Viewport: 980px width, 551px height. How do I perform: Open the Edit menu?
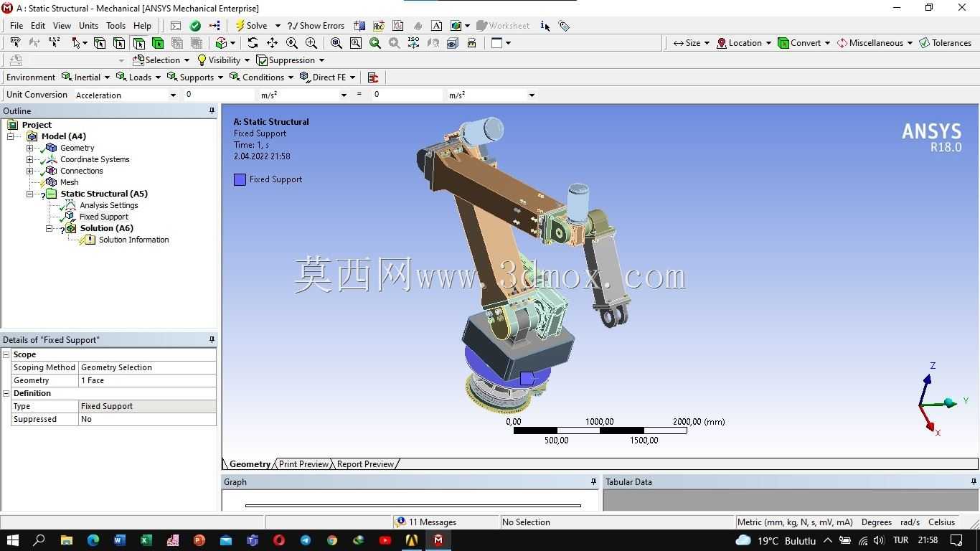[x=38, y=26]
